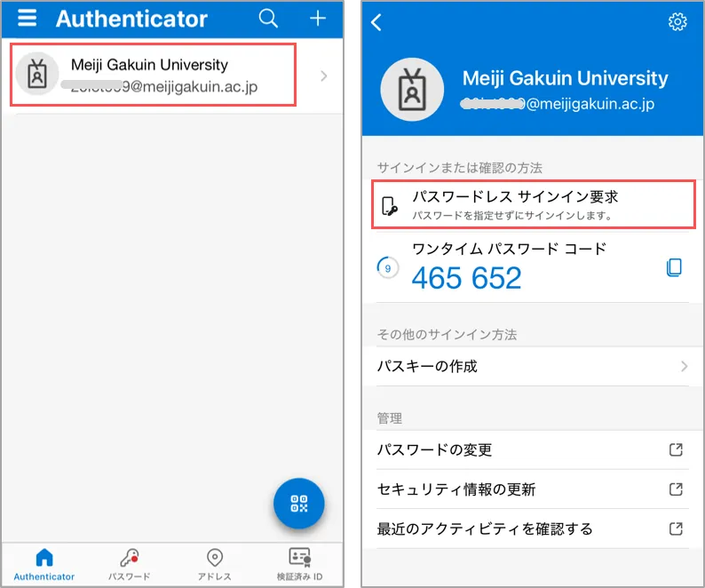
Task: Switch to the Authenticator home tab
Action: click(x=44, y=564)
